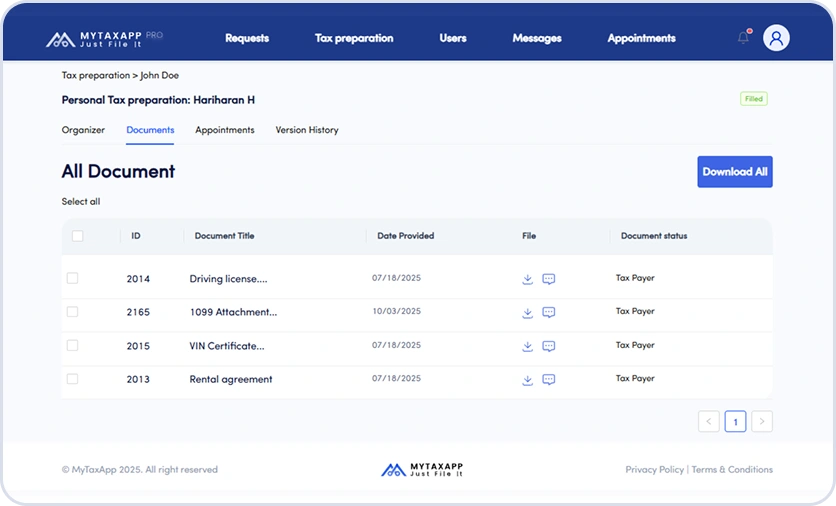Open comments for Driving license document
This screenshot has width=836, height=506.
pos(548,279)
